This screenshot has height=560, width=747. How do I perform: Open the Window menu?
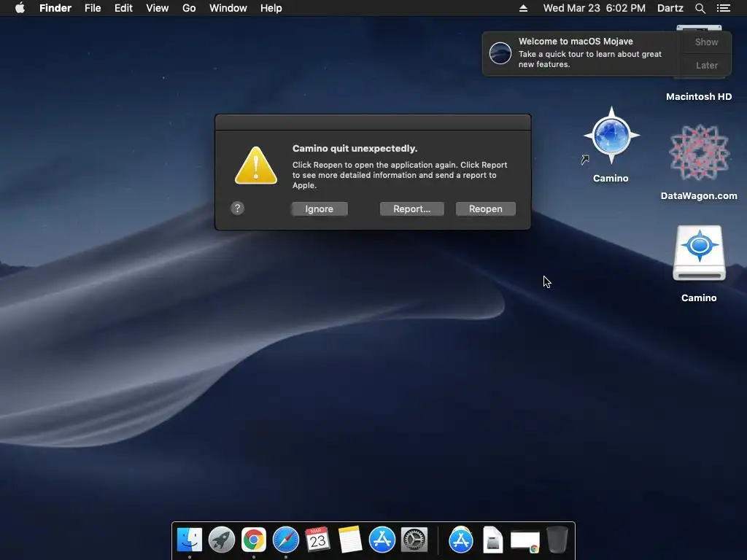pos(228,8)
